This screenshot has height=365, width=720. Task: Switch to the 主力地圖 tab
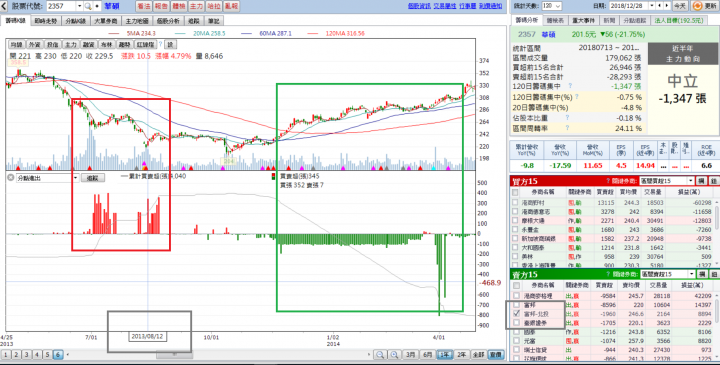point(137,21)
